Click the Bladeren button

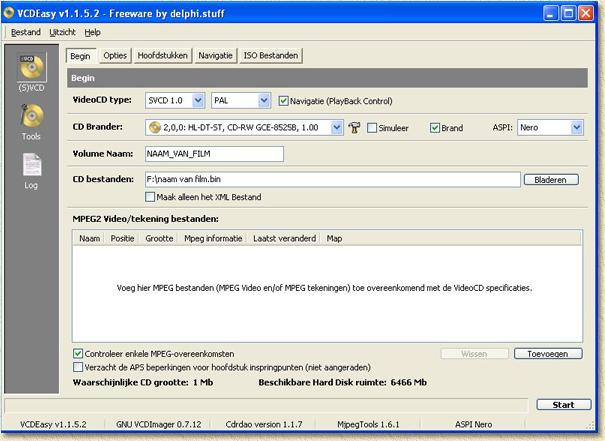click(552, 180)
